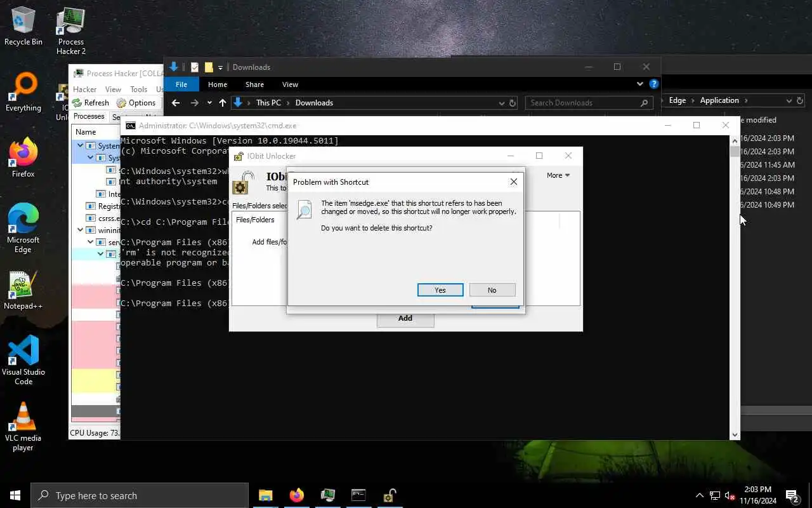Click the Properties quick access icon in Explorer
This screenshot has height=508, width=812.
[195, 67]
